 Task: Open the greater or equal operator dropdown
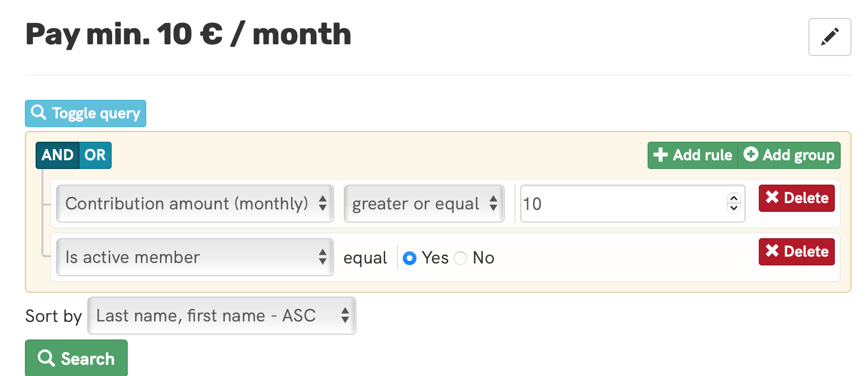click(x=424, y=204)
